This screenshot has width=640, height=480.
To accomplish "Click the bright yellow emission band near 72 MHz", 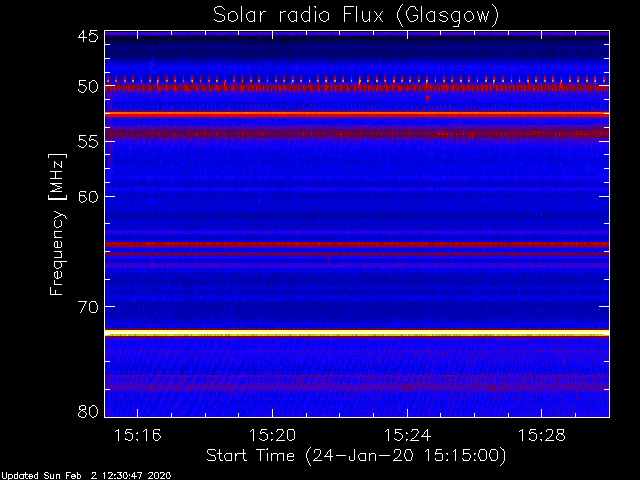I will pyautogui.click(x=357, y=333).
